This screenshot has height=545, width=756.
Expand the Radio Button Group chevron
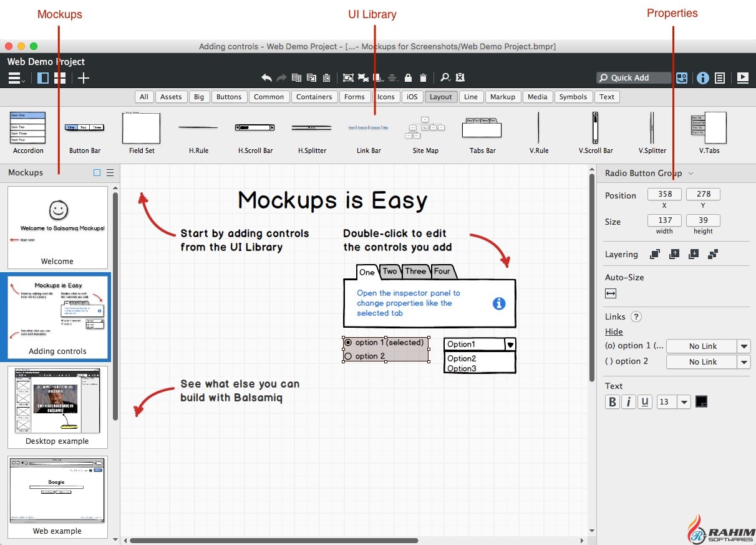pyautogui.click(x=691, y=174)
